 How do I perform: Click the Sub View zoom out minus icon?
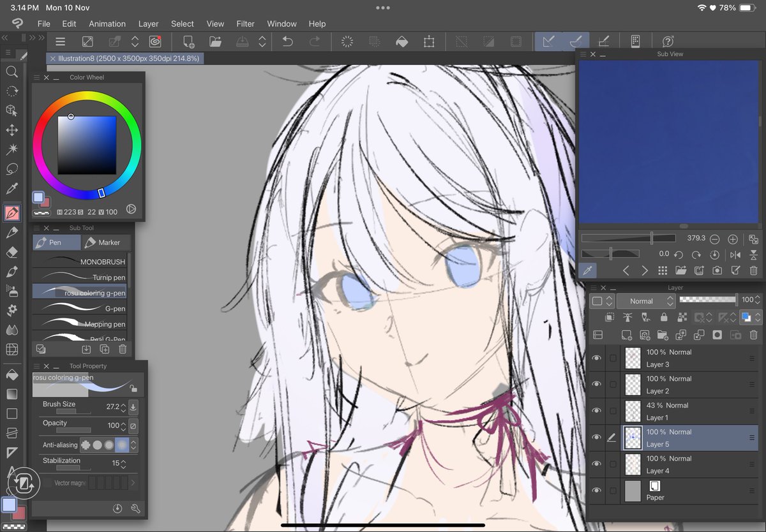pyautogui.click(x=714, y=239)
